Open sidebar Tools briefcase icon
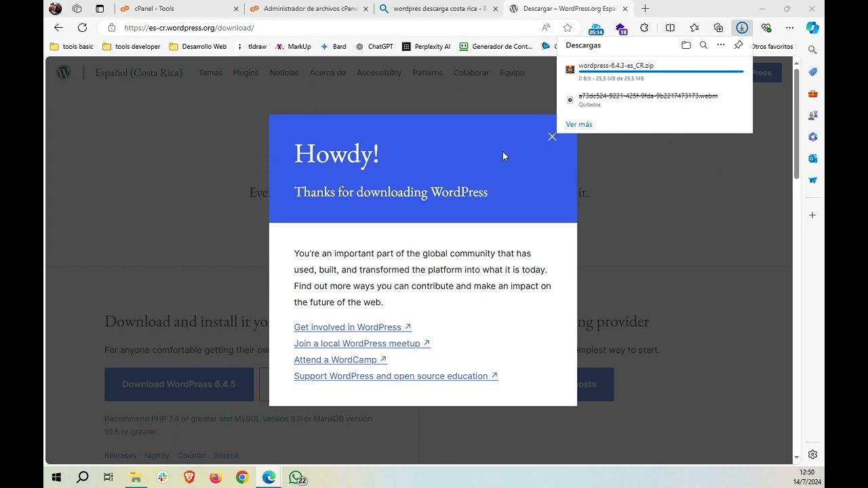The image size is (868, 488). click(812, 94)
